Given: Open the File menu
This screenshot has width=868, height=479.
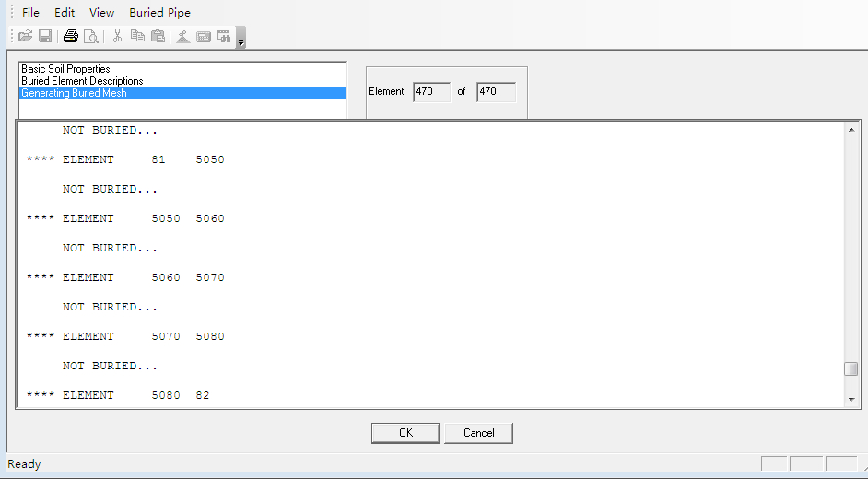Looking at the screenshot, I should 30,13.
